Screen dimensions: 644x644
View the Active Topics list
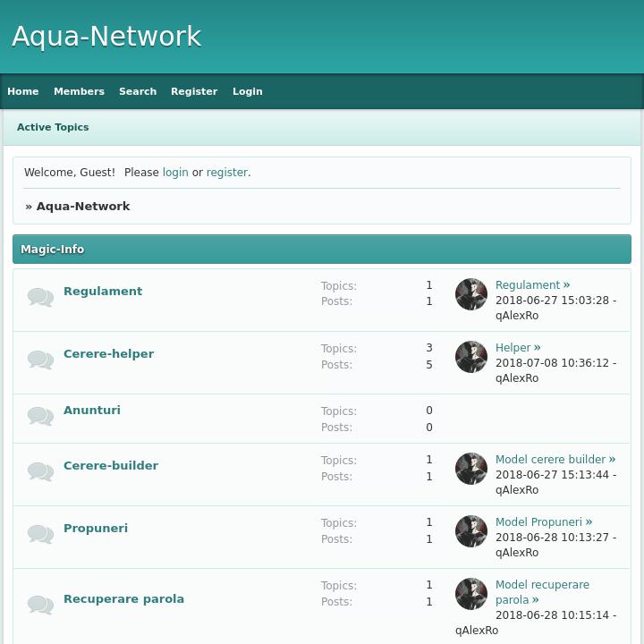coord(53,127)
